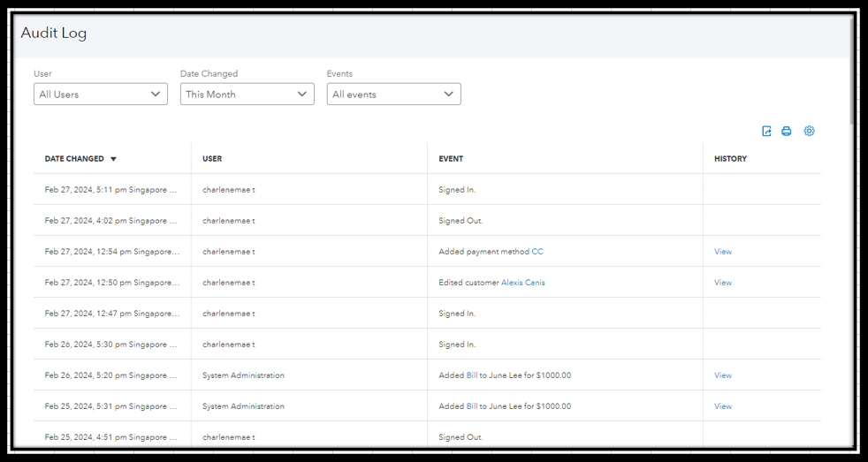The image size is (868, 462).
Task: Select date cell Feb 25, 2024, 5:31 pm
Action: pyautogui.click(x=110, y=406)
